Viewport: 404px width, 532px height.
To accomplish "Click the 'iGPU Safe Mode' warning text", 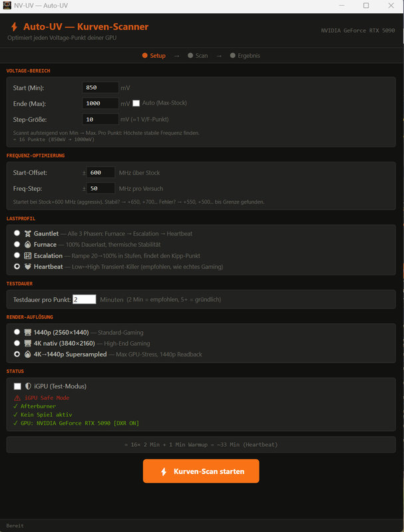I will tap(47, 398).
